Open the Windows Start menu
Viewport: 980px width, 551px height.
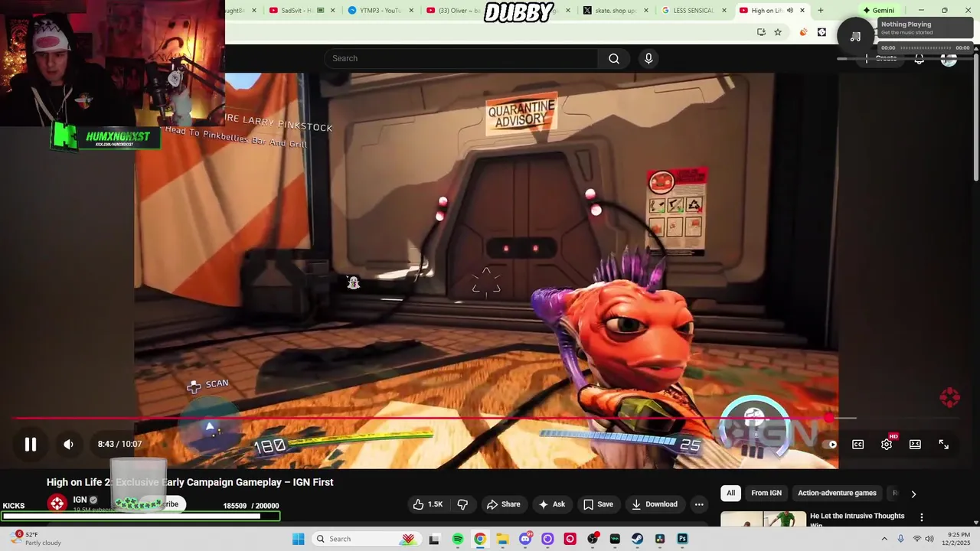tap(299, 539)
